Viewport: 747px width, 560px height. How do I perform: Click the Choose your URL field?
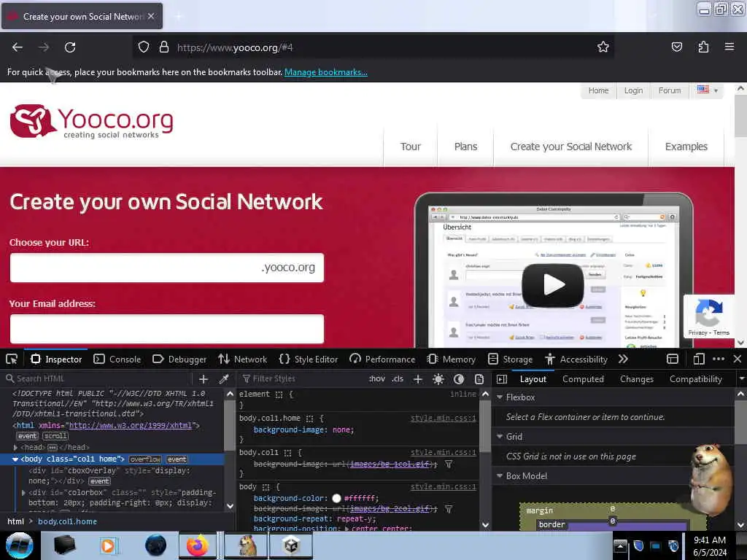point(167,268)
